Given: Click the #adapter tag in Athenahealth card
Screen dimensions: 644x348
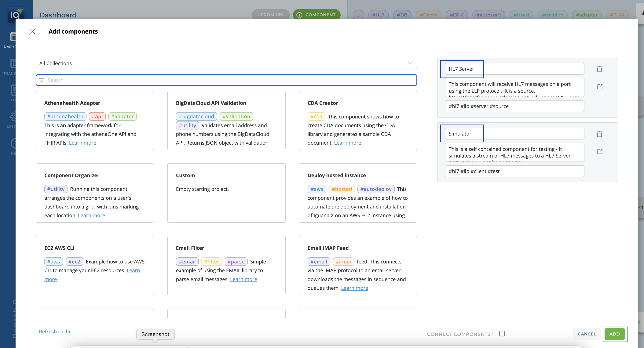Looking at the screenshot, I should pos(123,116).
